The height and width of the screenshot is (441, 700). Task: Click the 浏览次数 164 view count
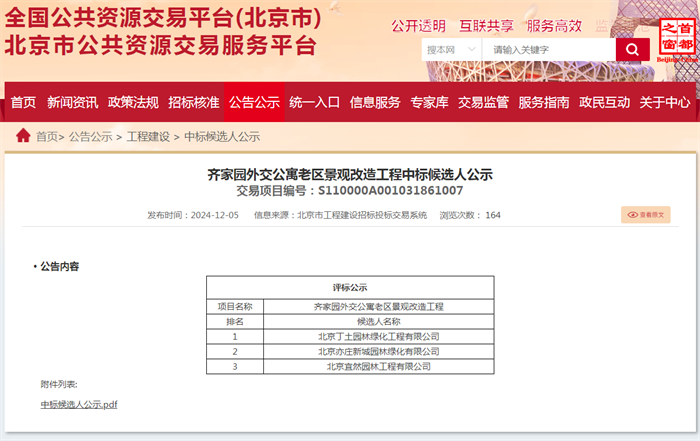point(470,215)
